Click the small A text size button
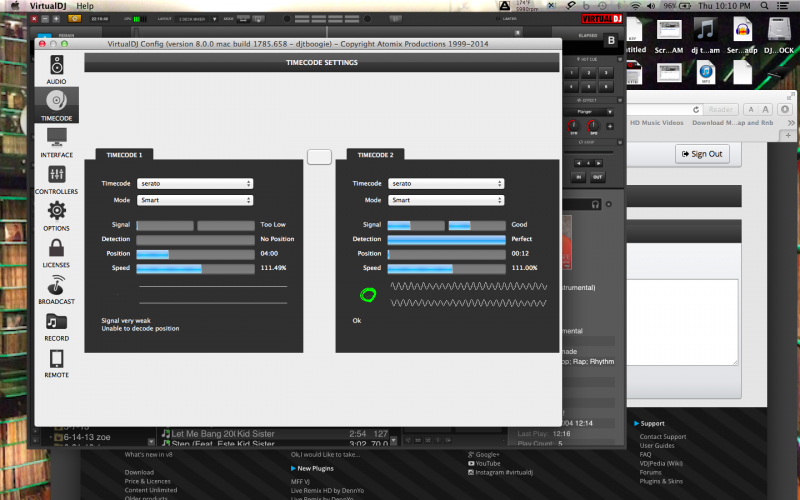Viewport: 800px width, 500px height. (751, 110)
